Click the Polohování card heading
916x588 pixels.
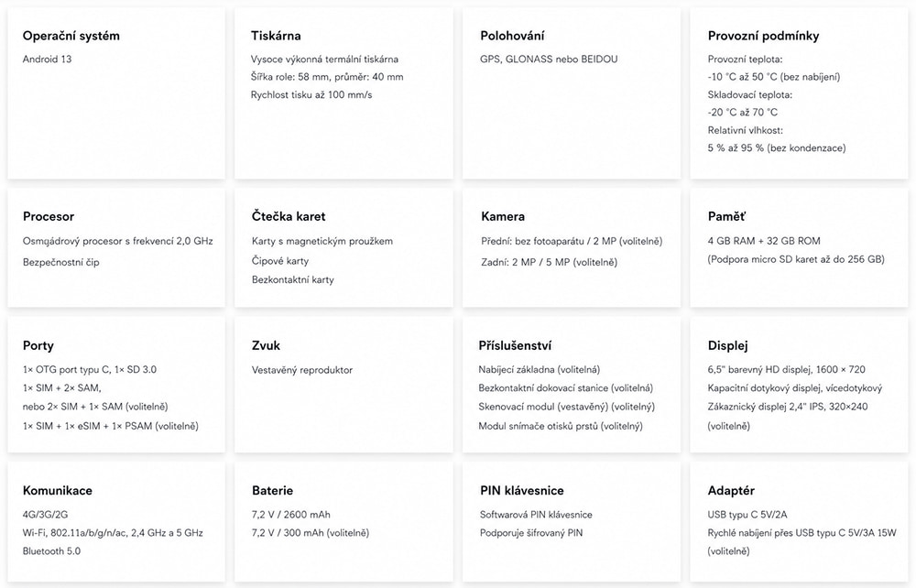pyautogui.click(x=512, y=36)
